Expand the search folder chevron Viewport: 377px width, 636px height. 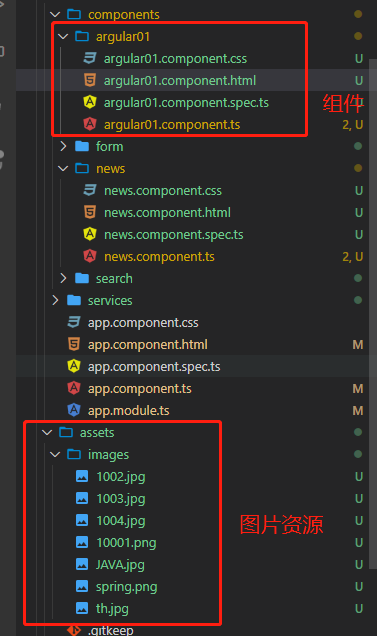click(x=63, y=278)
